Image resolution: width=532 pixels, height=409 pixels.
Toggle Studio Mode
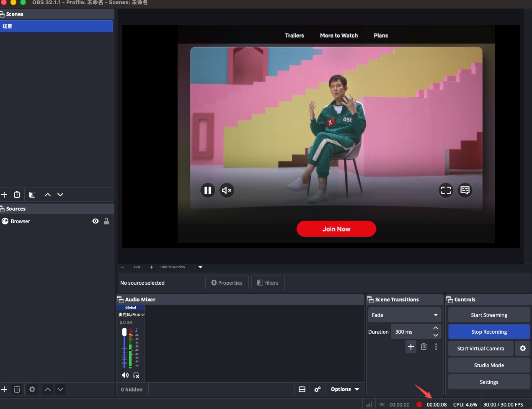[489, 365]
